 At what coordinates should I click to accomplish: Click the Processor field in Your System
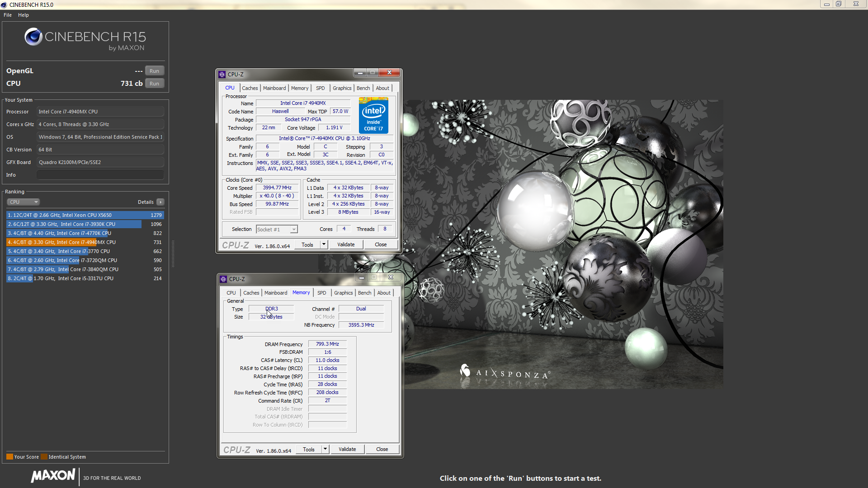pyautogui.click(x=100, y=112)
